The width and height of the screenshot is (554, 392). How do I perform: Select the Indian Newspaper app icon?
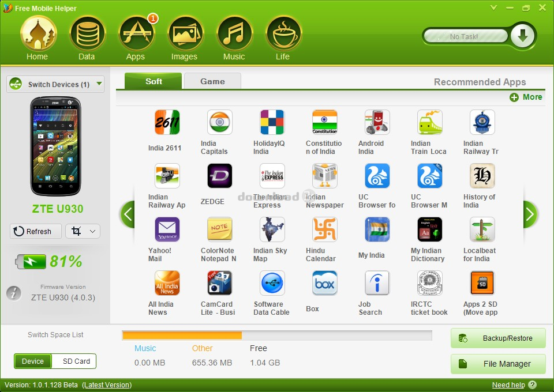pos(325,176)
